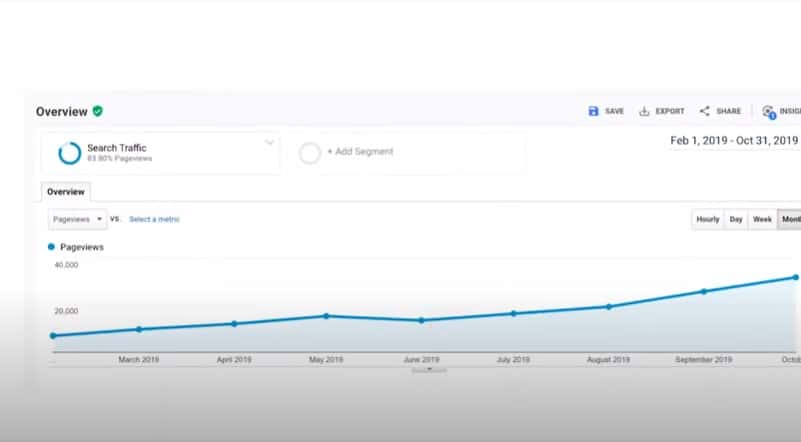Switch graph to Day view

point(736,219)
